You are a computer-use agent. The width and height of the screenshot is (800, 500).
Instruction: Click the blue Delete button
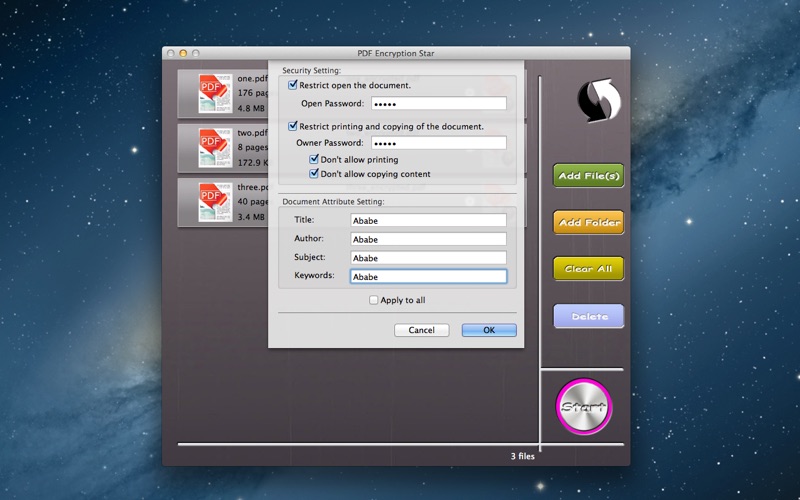pos(589,317)
